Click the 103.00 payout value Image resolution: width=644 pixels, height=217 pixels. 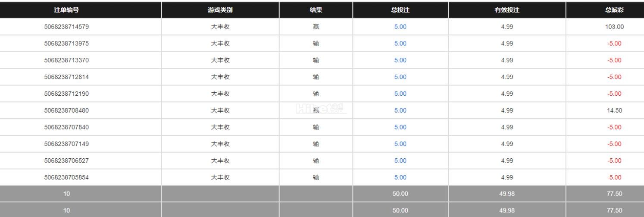[614, 27]
